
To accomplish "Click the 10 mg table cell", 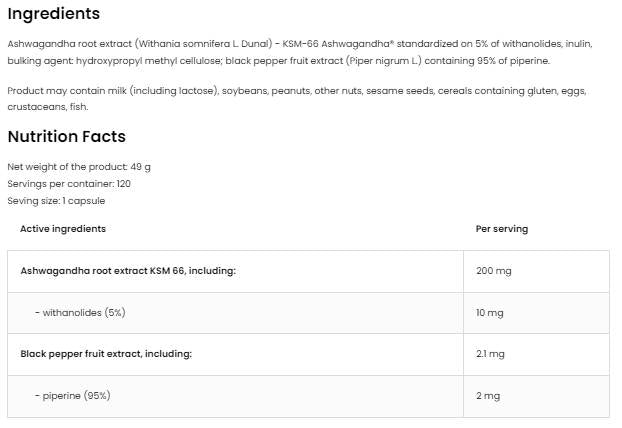I will coord(490,313).
